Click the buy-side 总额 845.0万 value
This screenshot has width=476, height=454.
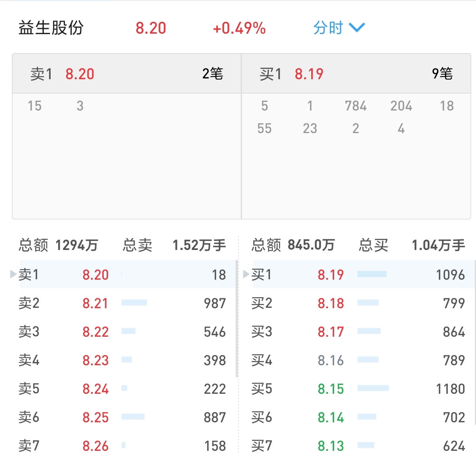pos(311,245)
